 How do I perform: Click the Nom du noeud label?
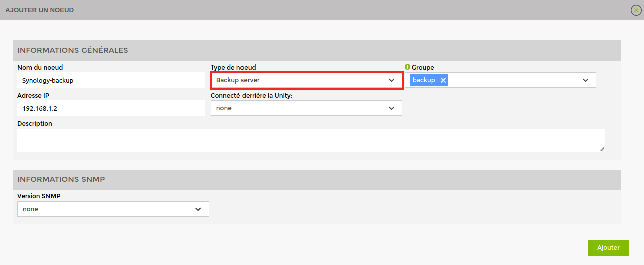[40, 67]
